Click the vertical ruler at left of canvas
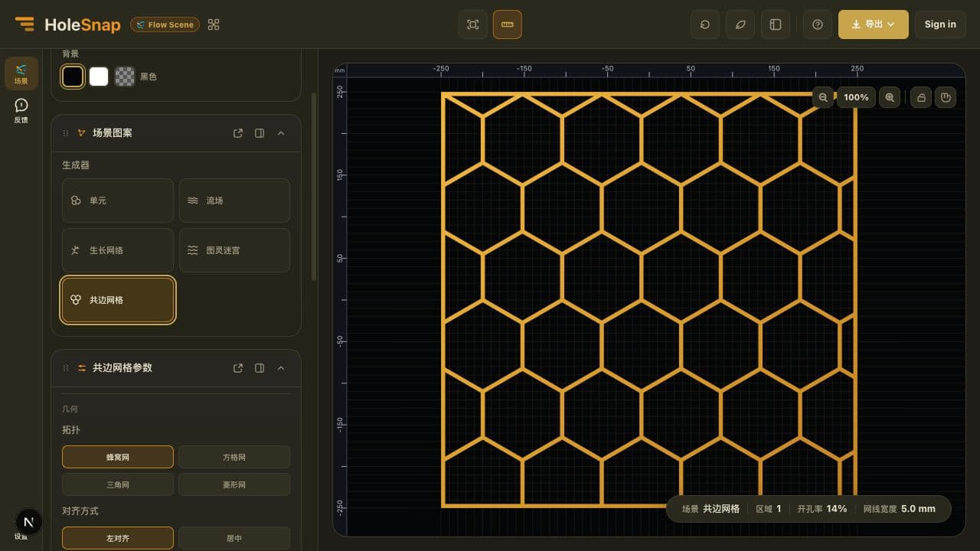 340,306
